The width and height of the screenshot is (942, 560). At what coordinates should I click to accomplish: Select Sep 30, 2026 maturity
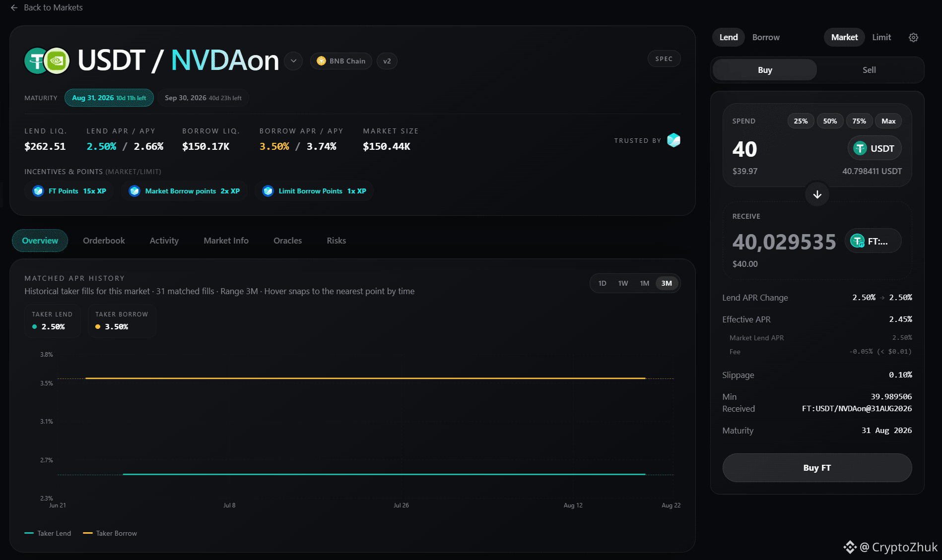pyautogui.click(x=203, y=98)
